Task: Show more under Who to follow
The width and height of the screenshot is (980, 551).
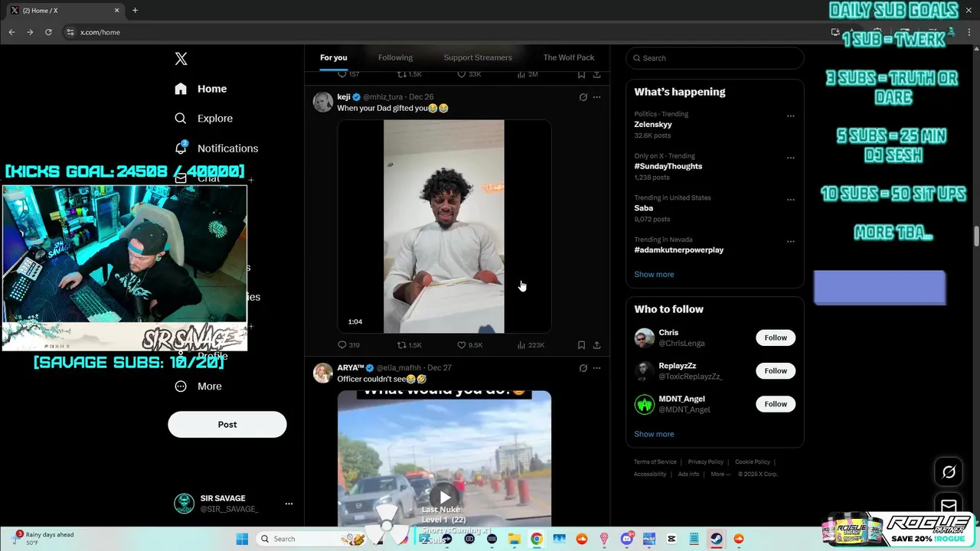Action: [654, 435]
